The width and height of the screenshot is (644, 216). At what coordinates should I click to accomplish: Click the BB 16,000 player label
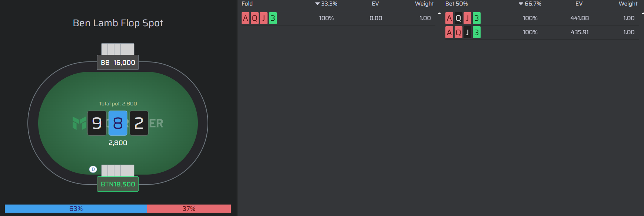click(118, 63)
